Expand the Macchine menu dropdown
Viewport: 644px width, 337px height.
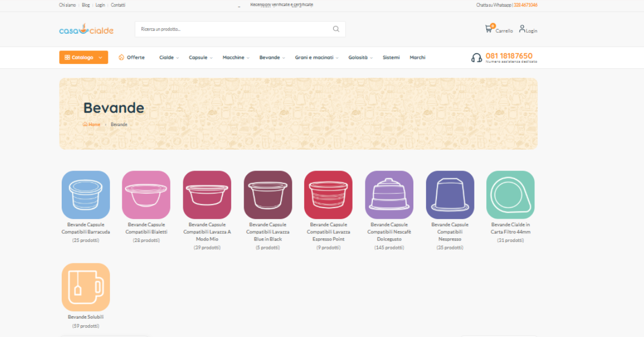(236, 57)
